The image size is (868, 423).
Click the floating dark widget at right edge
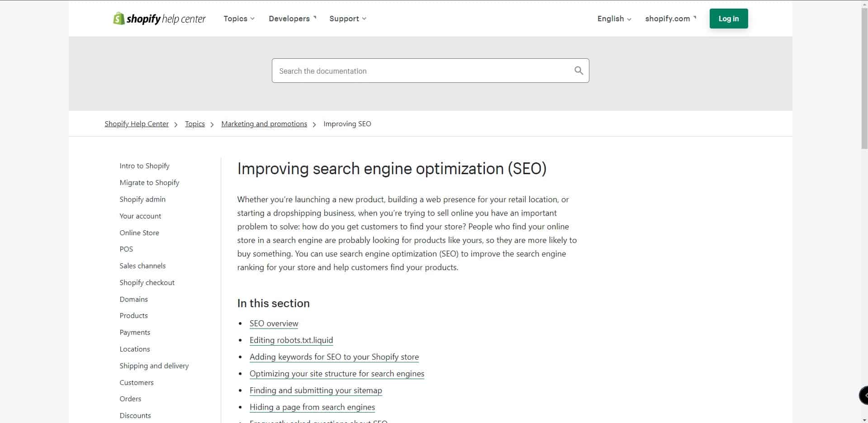[863, 395]
